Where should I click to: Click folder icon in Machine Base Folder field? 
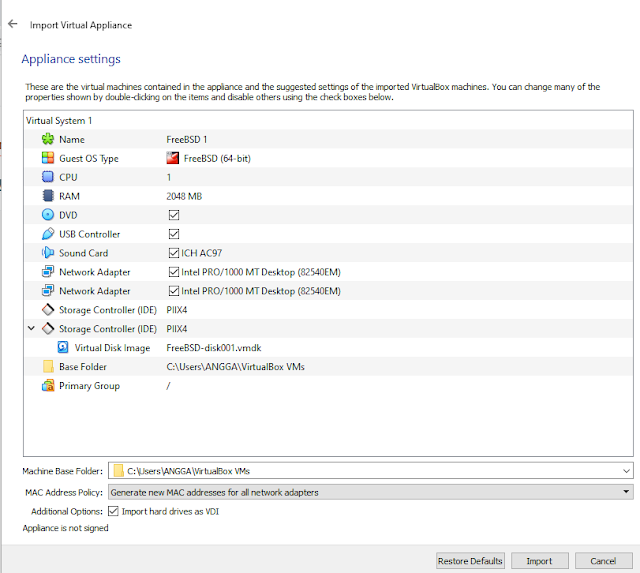tap(118, 471)
